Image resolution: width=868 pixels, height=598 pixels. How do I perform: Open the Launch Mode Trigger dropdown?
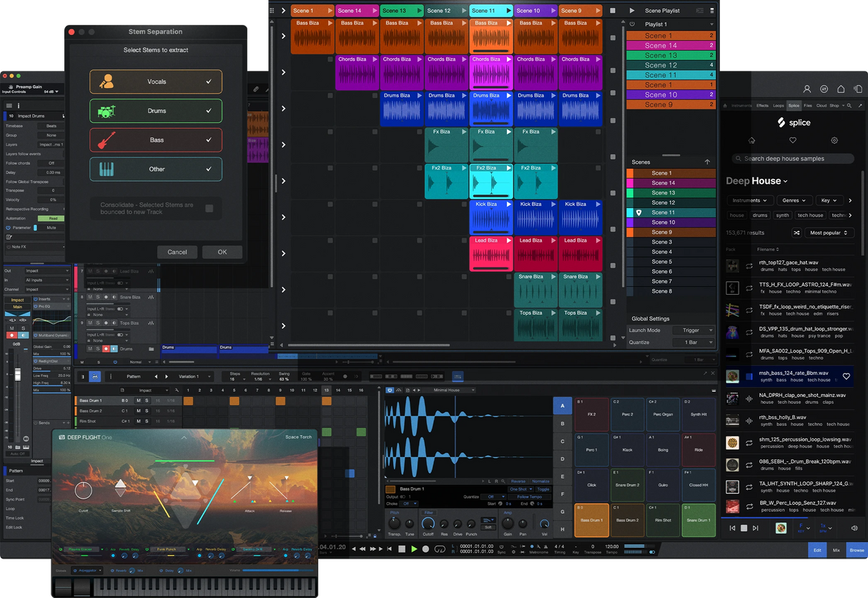(692, 330)
